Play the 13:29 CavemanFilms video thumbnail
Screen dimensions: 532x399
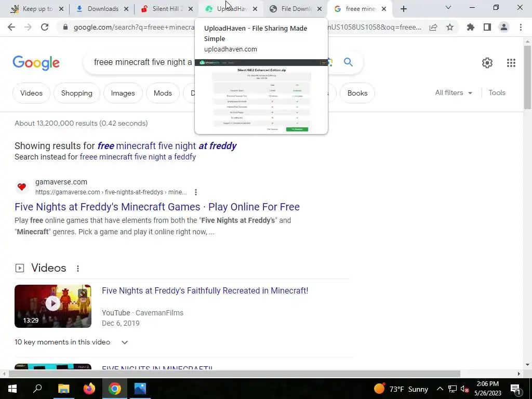53,306
